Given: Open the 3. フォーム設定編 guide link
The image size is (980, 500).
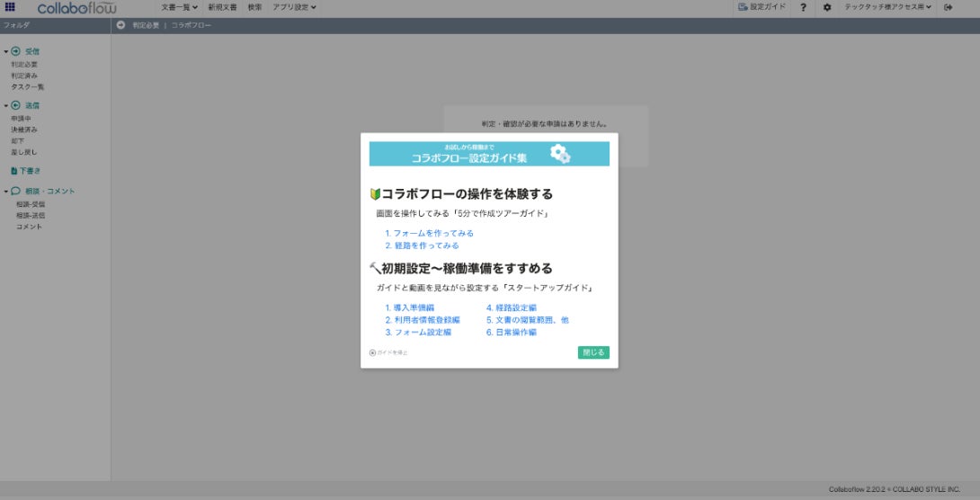Looking at the screenshot, I should point(418,333).
